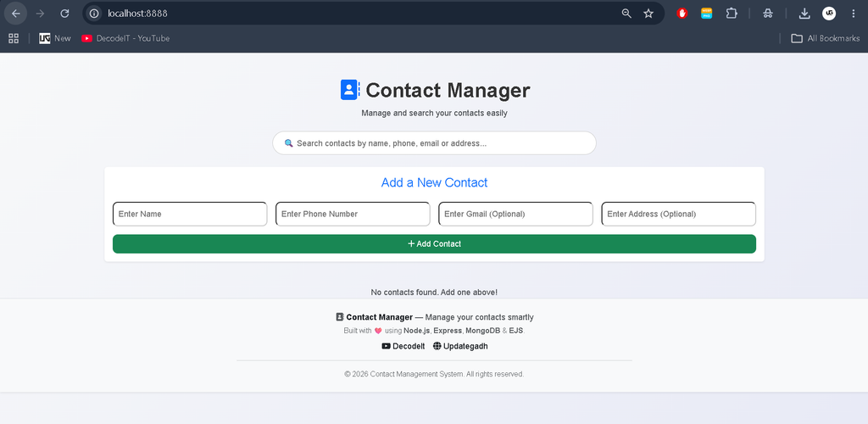Click the copyright 2026 footer text

(x=434, y=374)
